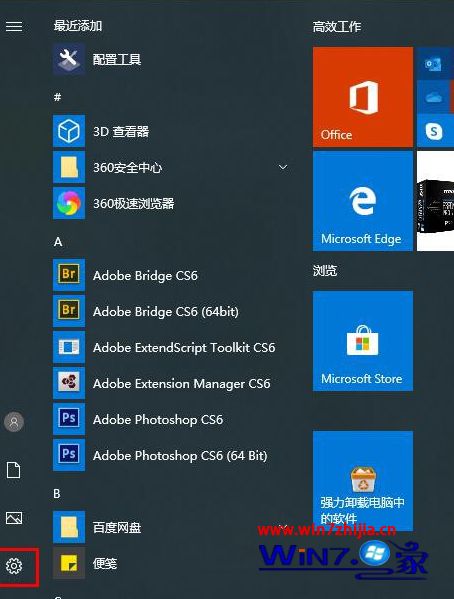Launch the 配置工具 app icon
Image resolution: width=454 pixels, height=599 pixels.
(x=69, y=59)
